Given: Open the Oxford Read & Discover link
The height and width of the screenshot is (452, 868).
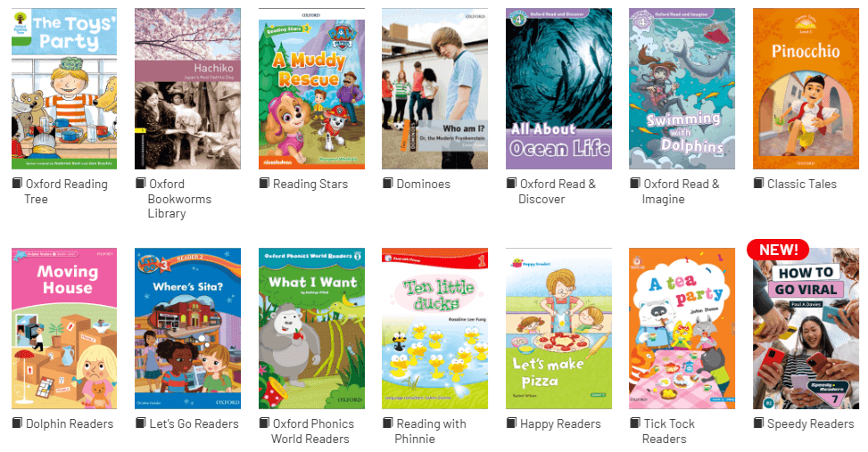Looking at the screenshot, I should (557, 192).
